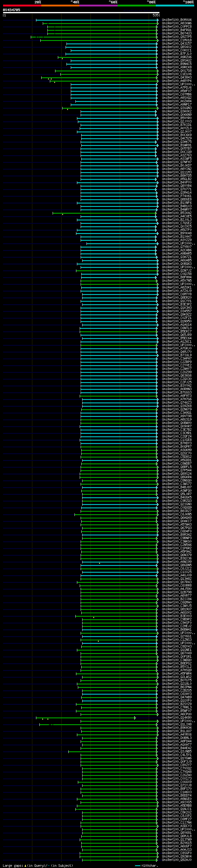This screenshot has width=197, height=868.
Task: Select the UniRef100_C6TMB6 label
Action: click(176, 94)
